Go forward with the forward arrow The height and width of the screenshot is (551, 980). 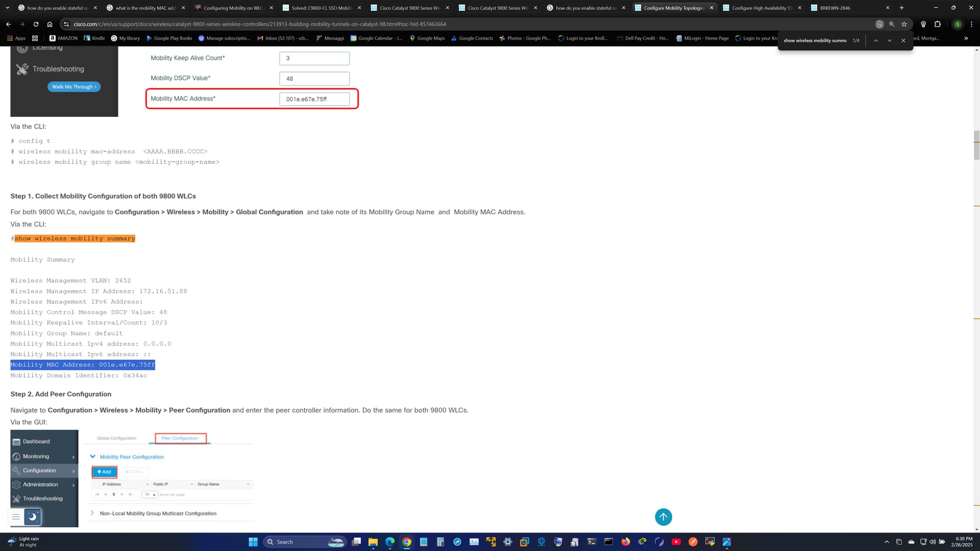tap(22, 24)
